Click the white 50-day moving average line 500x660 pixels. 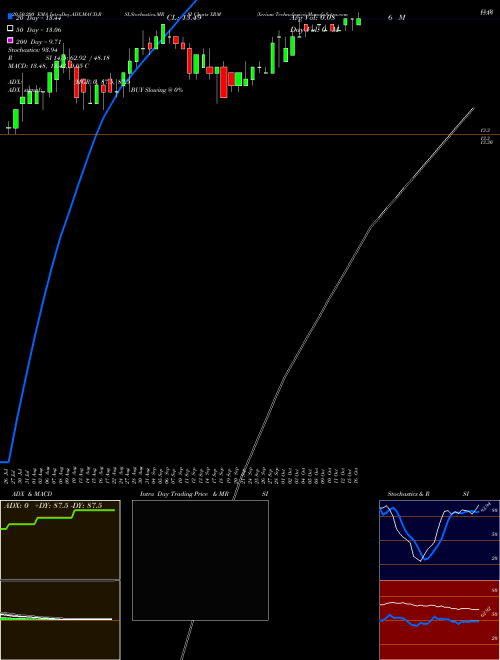370,227
